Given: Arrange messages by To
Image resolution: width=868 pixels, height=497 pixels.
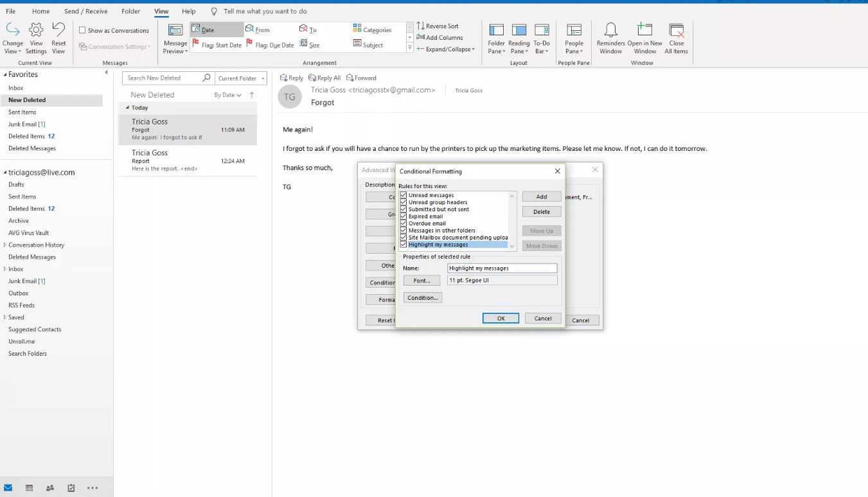Looking at the screenshot, I should pos(308,30).
